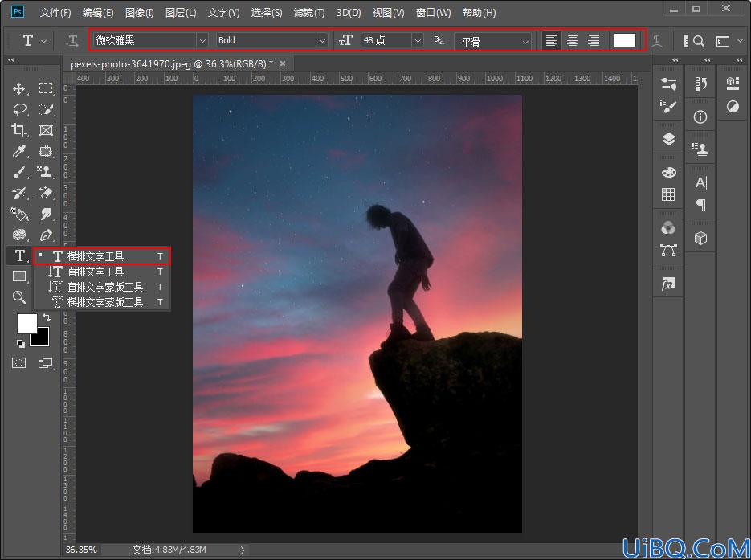Set center text alignment
Viewport: 751px width, 560px height.
(573, 41)
